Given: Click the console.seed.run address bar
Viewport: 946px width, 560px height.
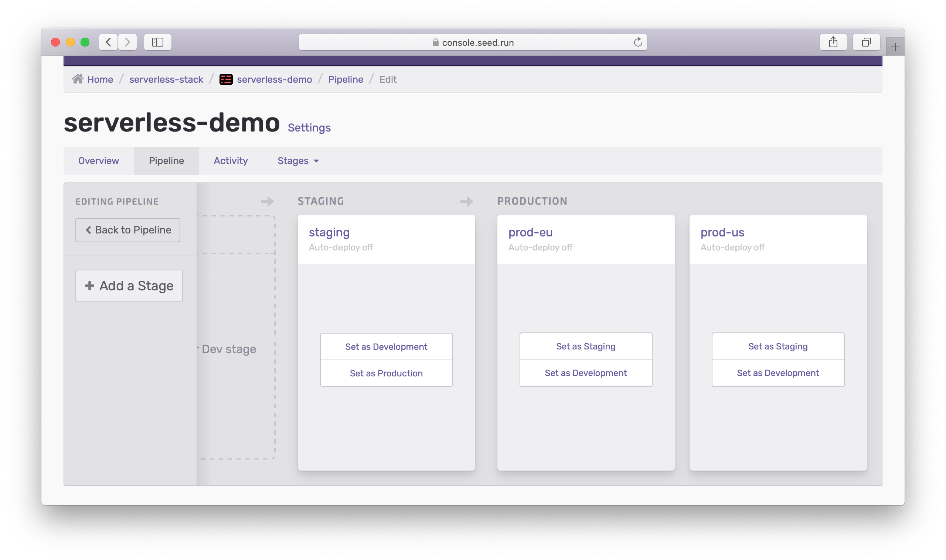Looking at the screenshot, I should point(472,42).
